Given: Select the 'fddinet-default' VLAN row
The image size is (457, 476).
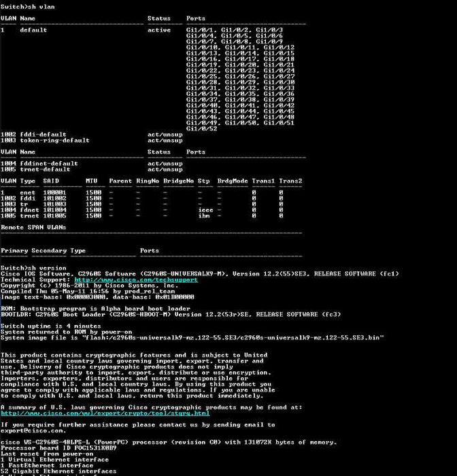Looking at the screenshot, I should (x=92, y=163).
